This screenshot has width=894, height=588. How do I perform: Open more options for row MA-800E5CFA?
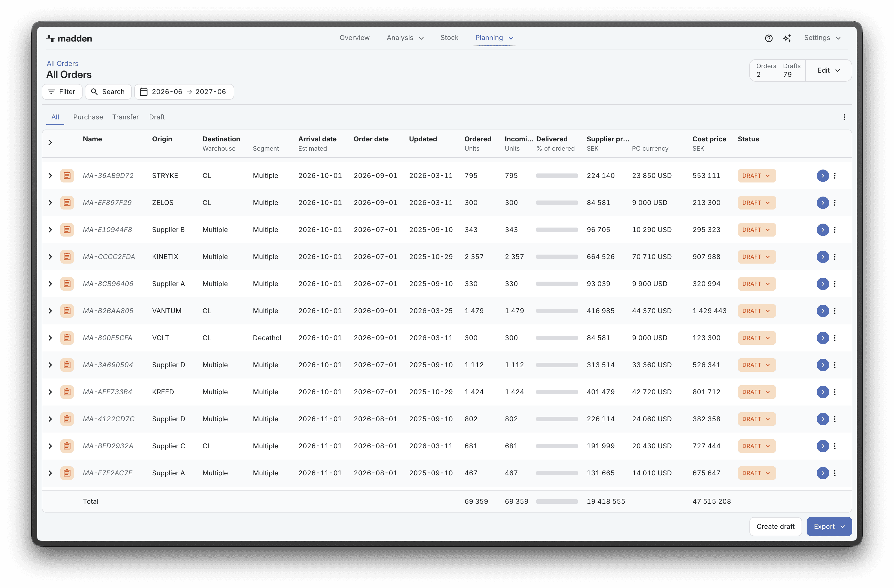coord(835,338)
